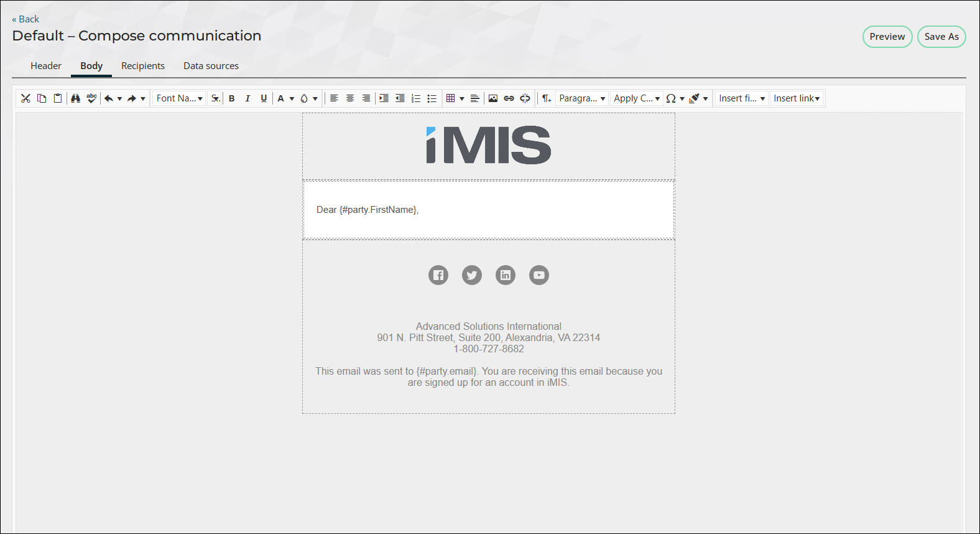
Task: Click the Paste clipboard icon
Action: point(58,98)
